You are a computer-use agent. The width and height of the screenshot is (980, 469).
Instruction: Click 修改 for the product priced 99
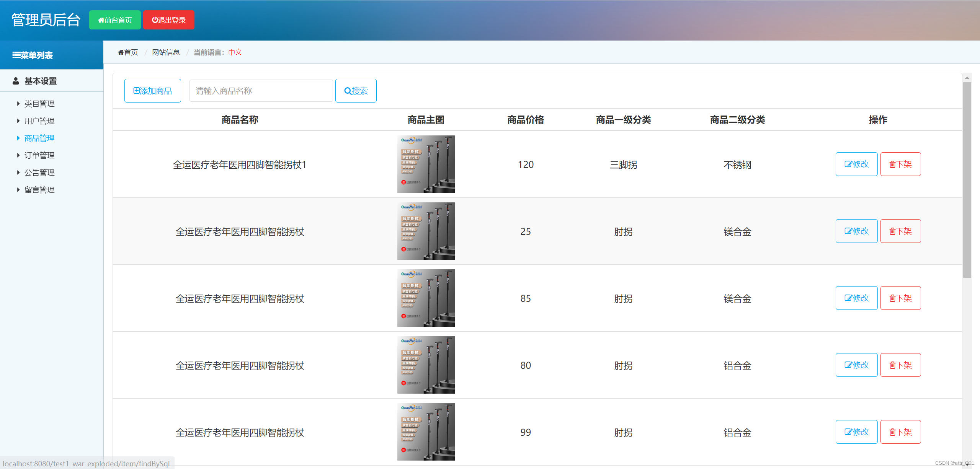856,432
